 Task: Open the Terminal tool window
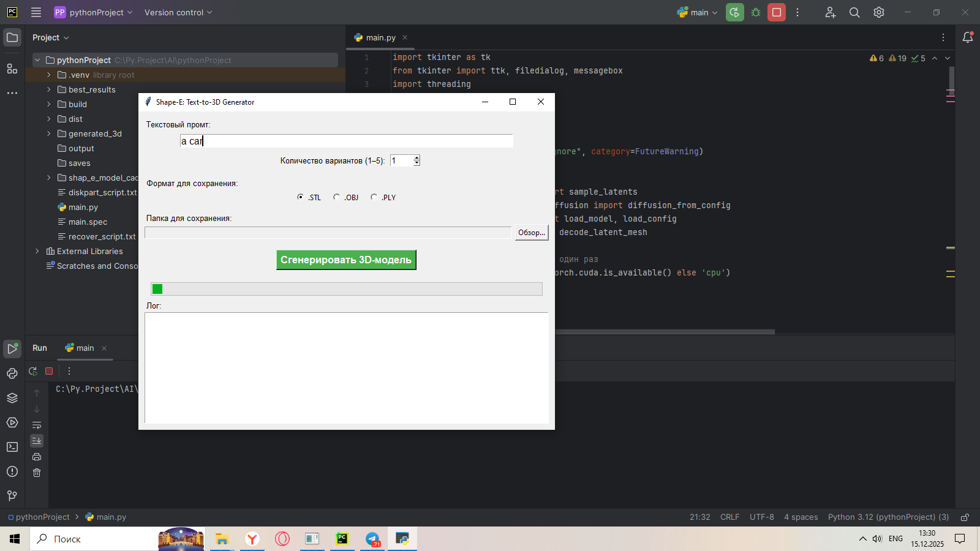pos(12,447)
